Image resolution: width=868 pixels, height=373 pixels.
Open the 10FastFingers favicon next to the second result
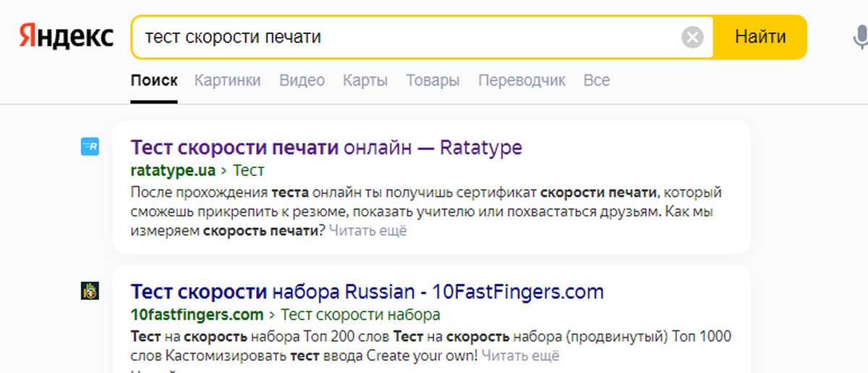(89, 291)
